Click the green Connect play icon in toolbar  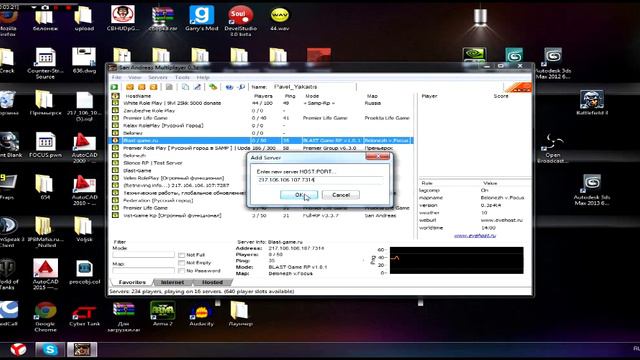114,87
